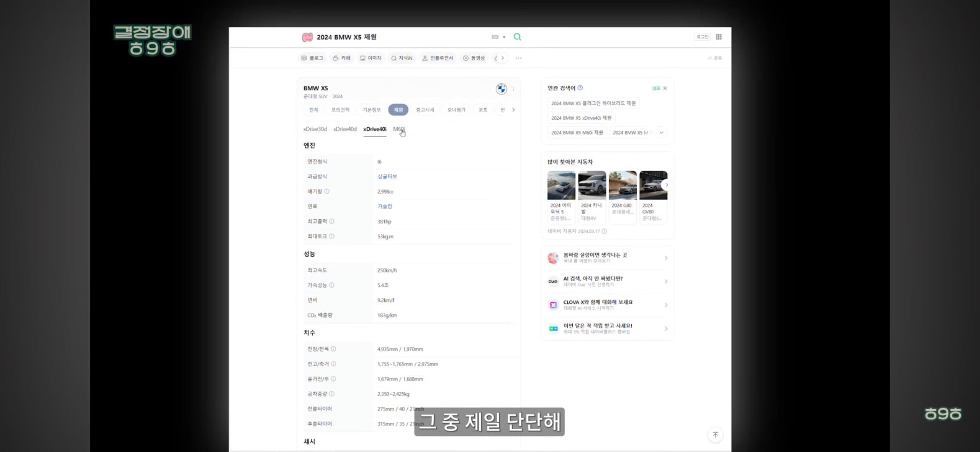Select the 오너평가 tab

(456, 110)
